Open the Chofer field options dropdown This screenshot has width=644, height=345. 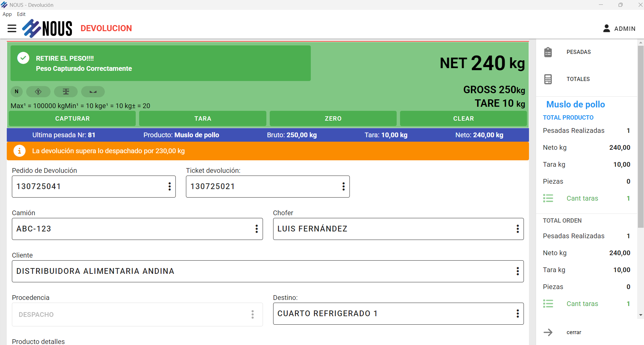pos(517,229)
